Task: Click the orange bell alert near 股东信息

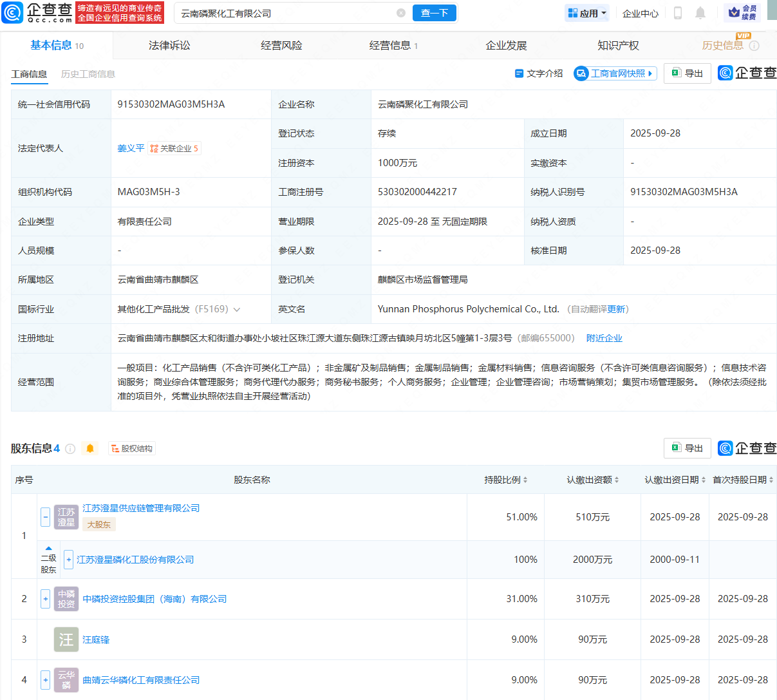Action: [90, 449]
